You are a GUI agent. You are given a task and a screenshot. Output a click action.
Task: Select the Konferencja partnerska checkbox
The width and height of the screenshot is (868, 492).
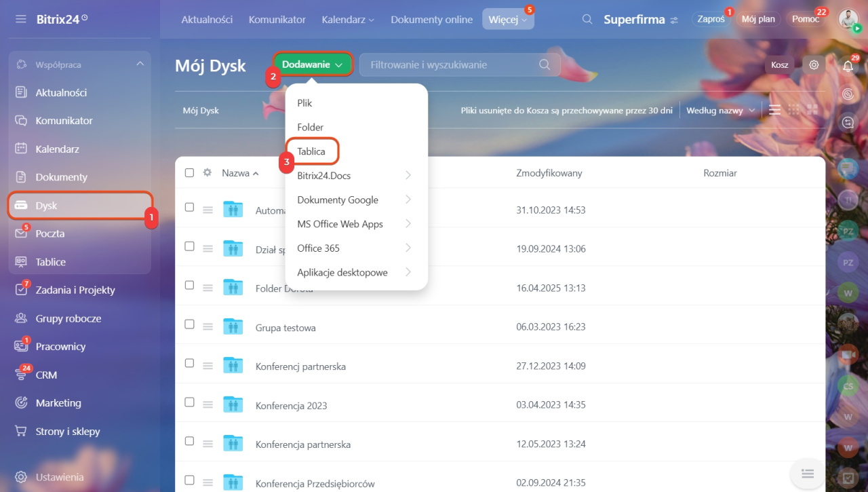click(x=190, y=441)
